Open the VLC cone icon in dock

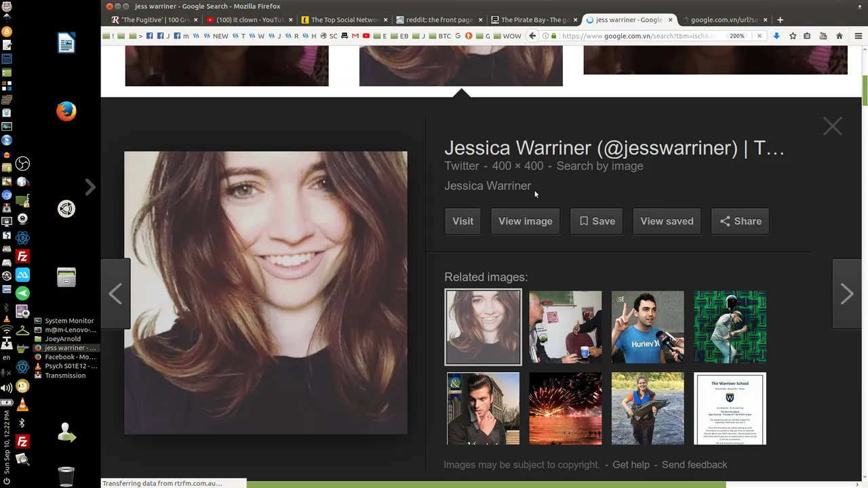click(x=22, y=405)
